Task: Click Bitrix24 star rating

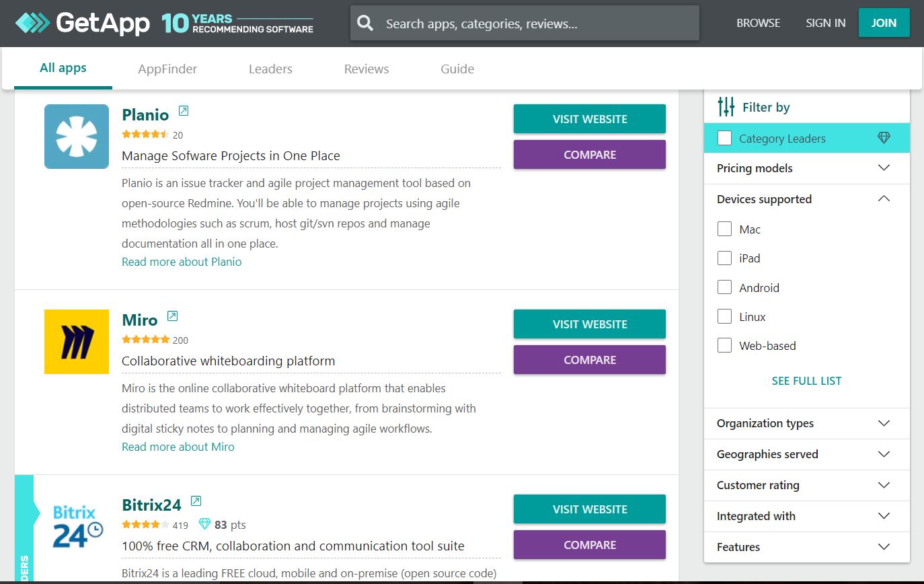Action: [145, 525]
